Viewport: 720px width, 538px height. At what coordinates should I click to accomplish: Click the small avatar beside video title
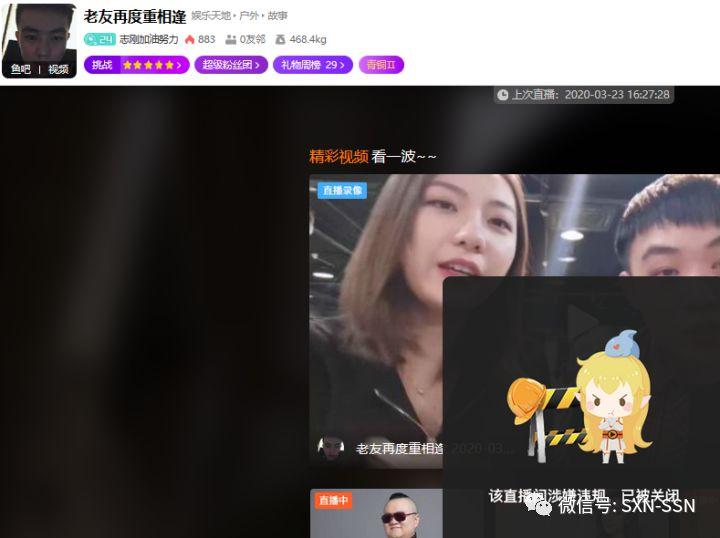tap(331, 448)
